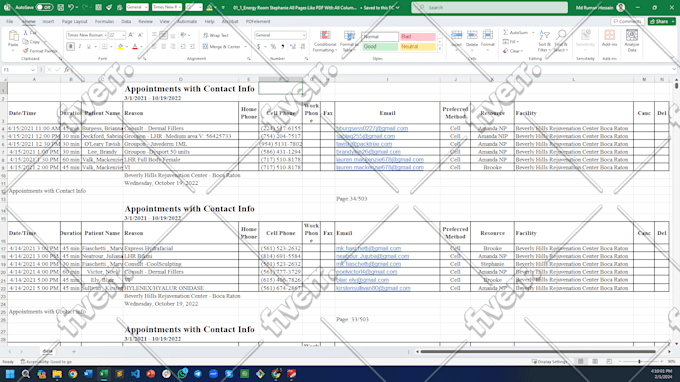The image size is (680, 382).
Task: Toggle the AutoSave switch
Action: click(44, 7)
